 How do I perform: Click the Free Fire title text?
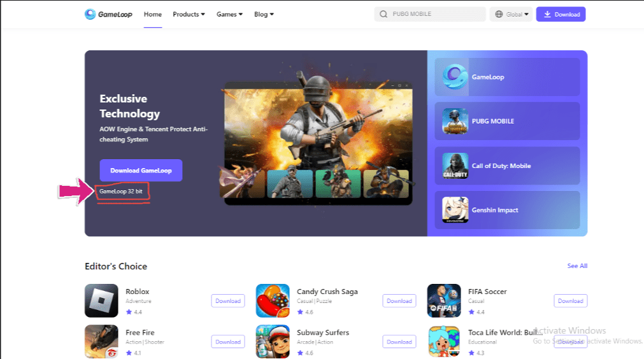[x=140, y=332]
